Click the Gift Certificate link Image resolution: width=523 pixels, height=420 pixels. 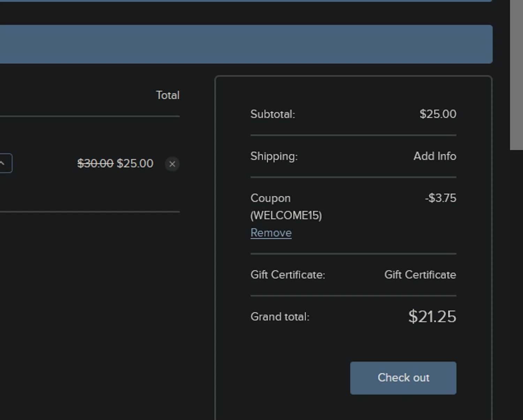tap(420, 275)
